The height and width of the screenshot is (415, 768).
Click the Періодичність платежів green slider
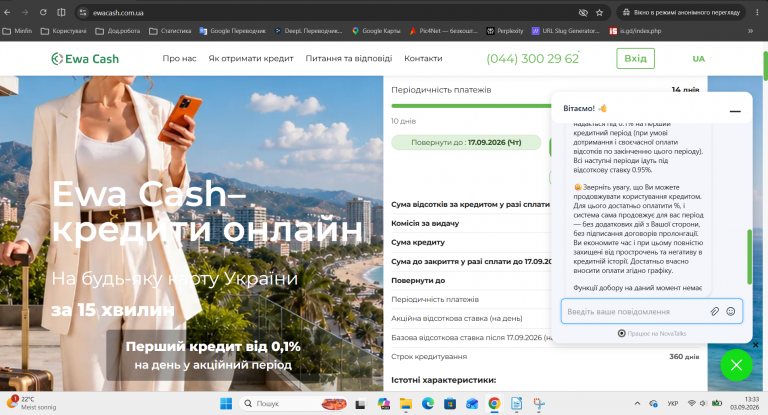click(x=471, y=106)
